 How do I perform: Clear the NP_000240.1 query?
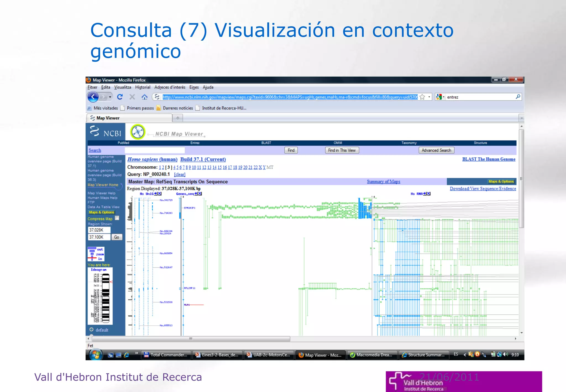click(180, 174)
